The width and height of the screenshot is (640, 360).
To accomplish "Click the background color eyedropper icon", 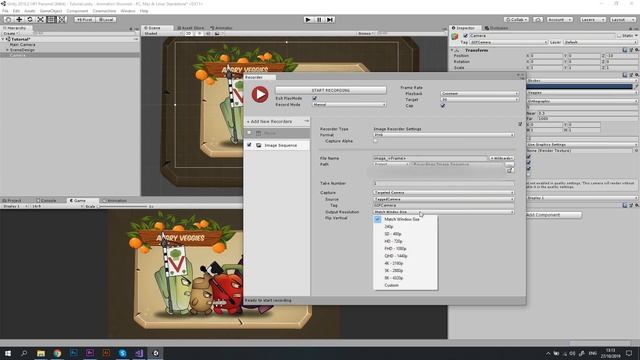I will click(636, 87).
